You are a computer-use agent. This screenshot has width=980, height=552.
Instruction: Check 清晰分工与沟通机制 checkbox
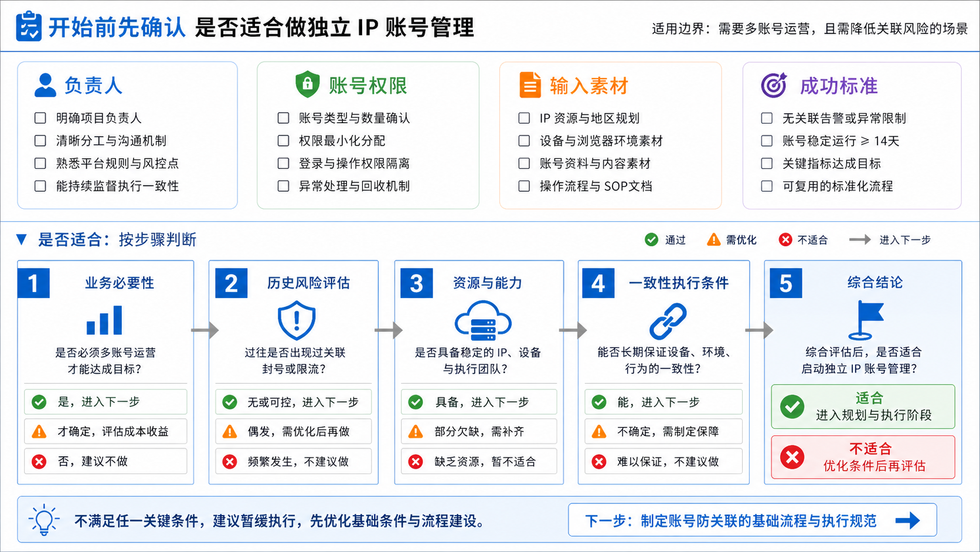40,141
